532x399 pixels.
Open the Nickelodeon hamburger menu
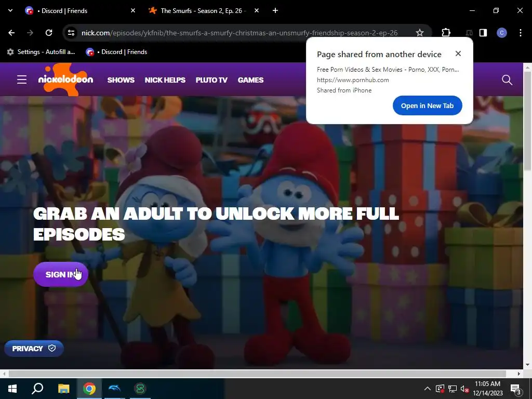click(x=22, y=79)
